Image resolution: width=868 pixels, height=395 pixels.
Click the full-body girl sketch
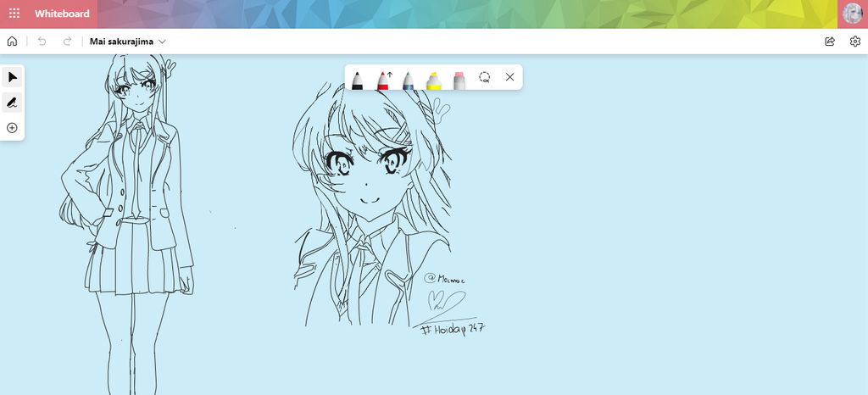129,224
